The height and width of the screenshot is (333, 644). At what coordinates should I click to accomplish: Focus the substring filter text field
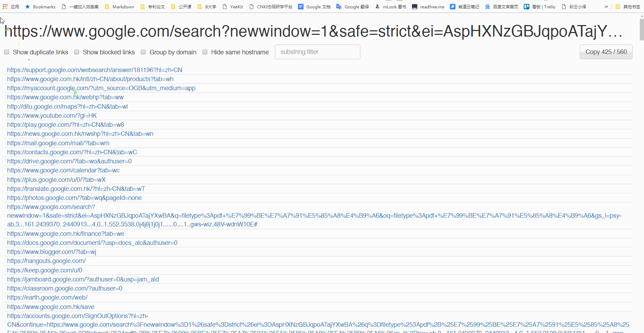tap(317, 52)
